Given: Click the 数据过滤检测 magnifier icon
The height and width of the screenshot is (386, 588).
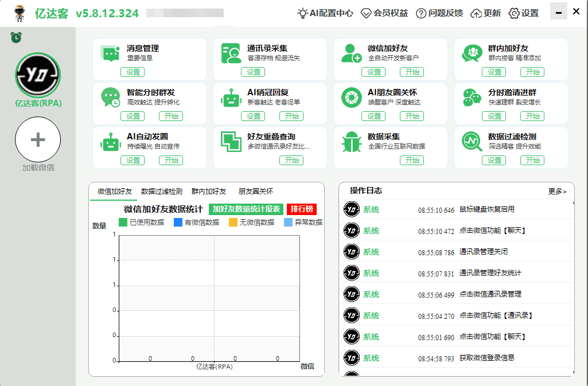Looking at the screenshot, I should 472,142.
